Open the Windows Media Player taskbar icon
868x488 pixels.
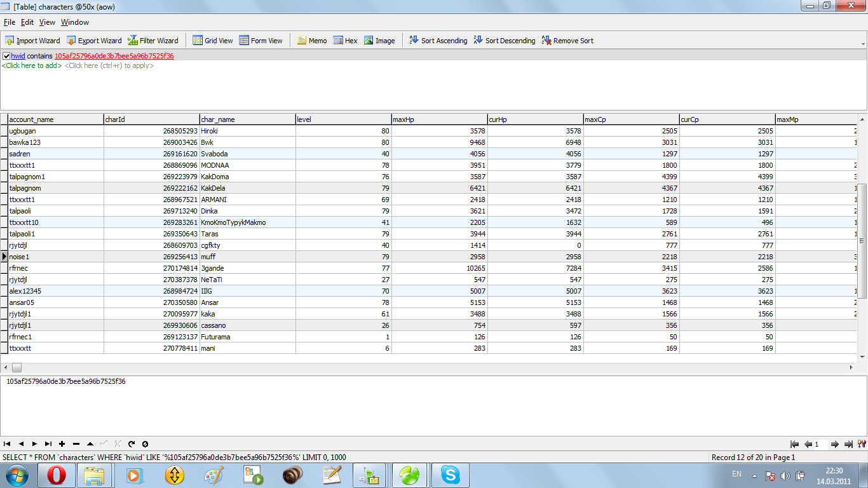point(134,475)
